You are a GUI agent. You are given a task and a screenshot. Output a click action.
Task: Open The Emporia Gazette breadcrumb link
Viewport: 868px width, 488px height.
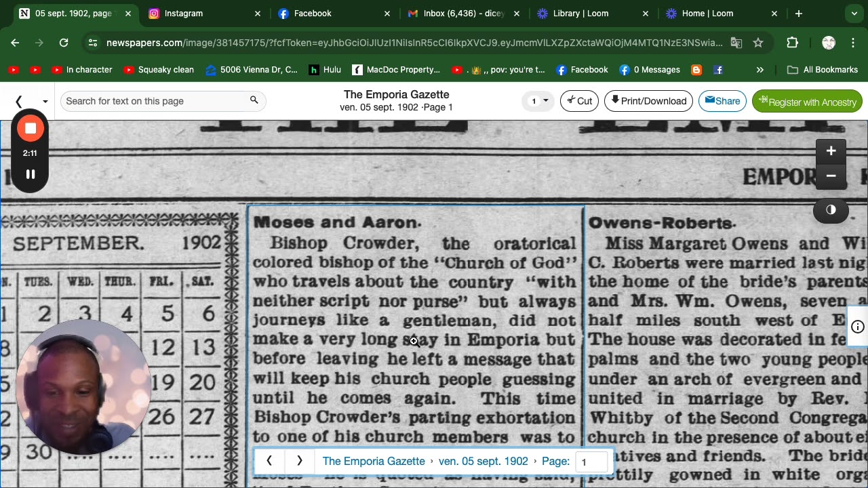click(x=374, y=461)
